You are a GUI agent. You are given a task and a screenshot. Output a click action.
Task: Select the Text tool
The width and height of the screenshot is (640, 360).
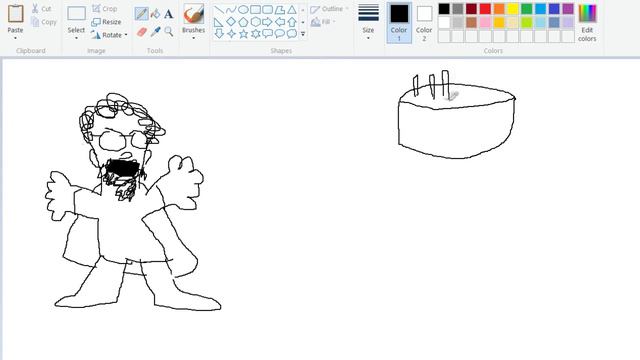[169, 14]
